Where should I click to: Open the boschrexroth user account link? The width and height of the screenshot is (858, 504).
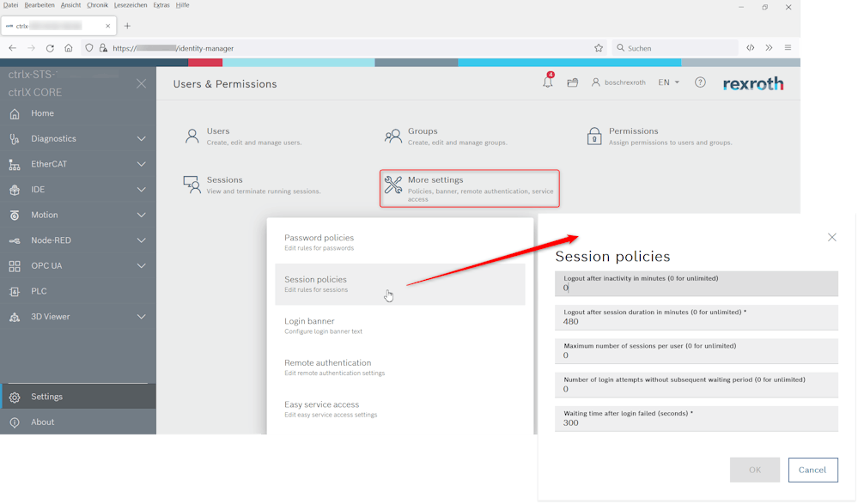[x=618, y=82]
